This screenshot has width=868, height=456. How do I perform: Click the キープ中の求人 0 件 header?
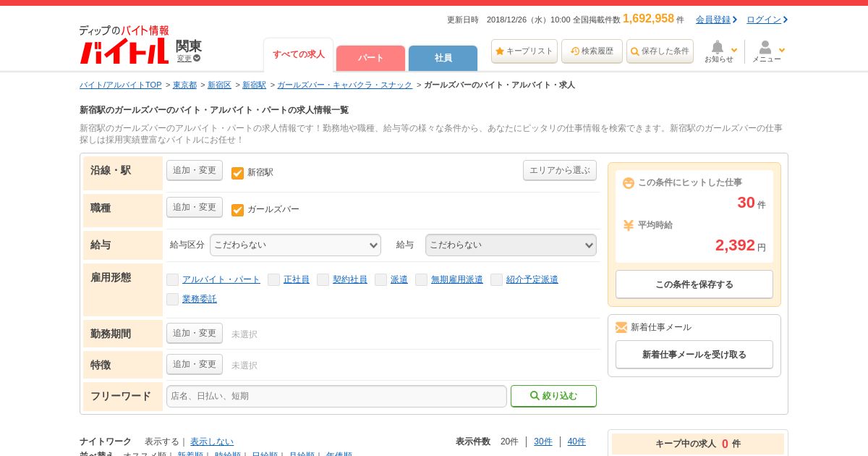pyautogui.click(x=698, y=444)
